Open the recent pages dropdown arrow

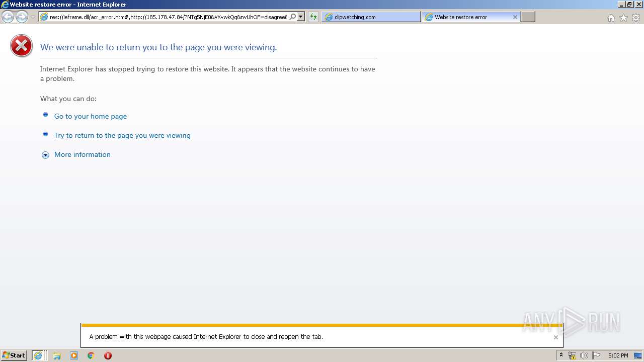[33, 17]
